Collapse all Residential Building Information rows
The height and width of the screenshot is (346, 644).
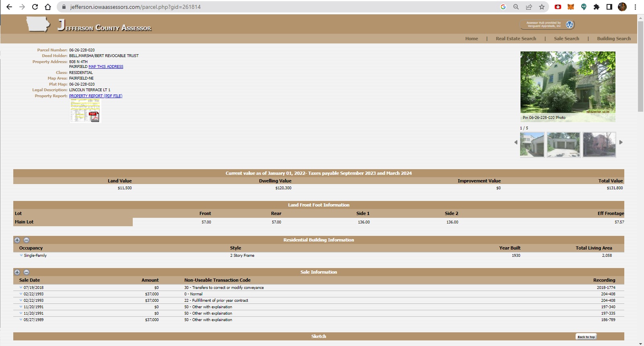pyautogui.click(x=27, y=240)
